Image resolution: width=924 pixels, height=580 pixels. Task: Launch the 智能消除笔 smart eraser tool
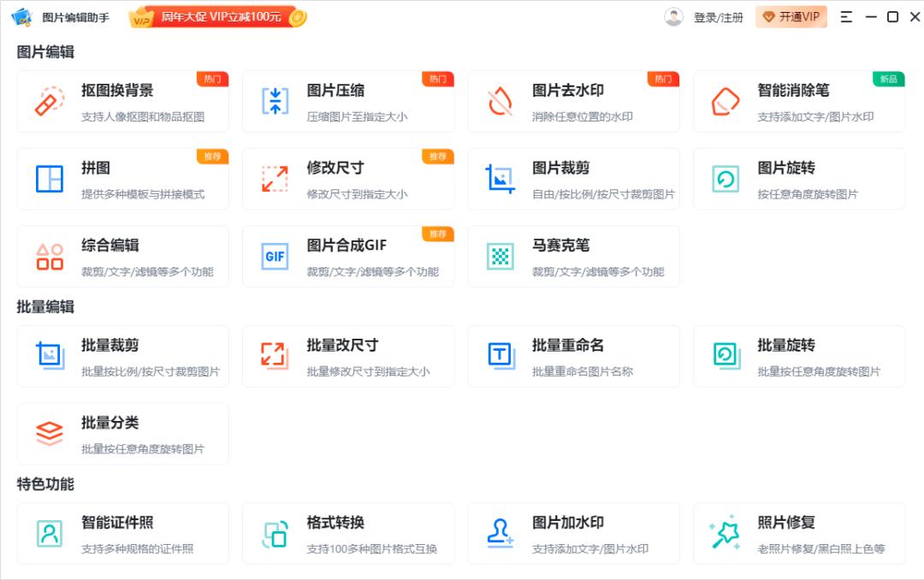800,102
